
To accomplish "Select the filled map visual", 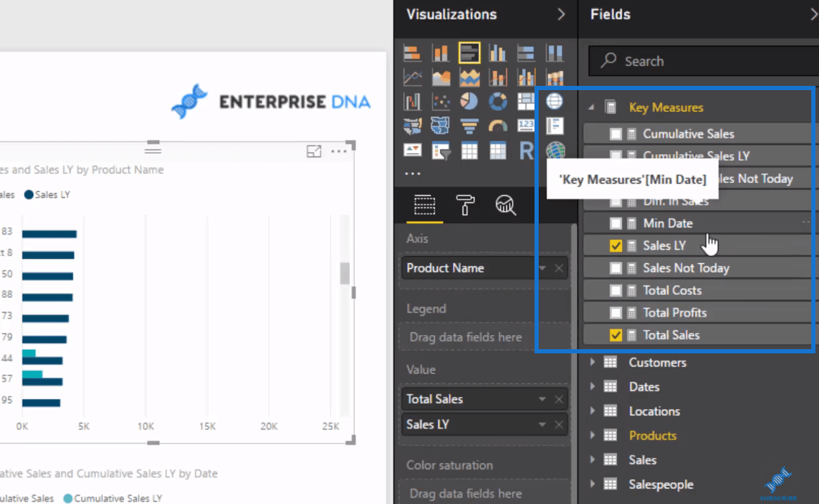I will (x=412, y=126).
